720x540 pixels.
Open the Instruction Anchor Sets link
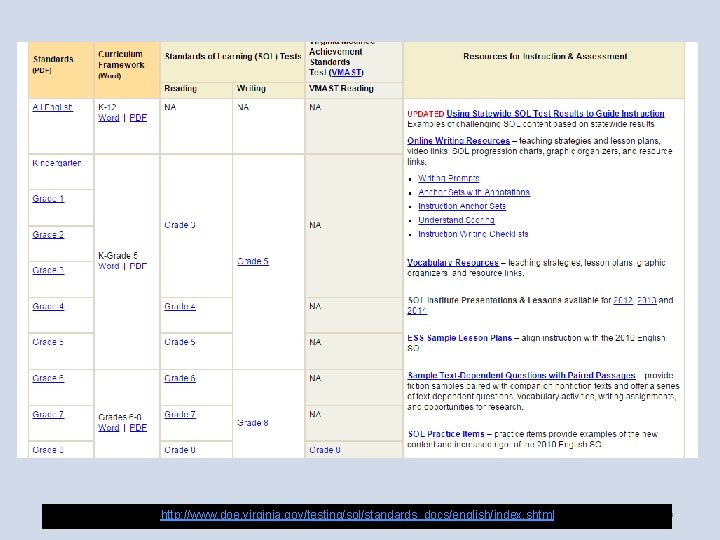point(462,206)
